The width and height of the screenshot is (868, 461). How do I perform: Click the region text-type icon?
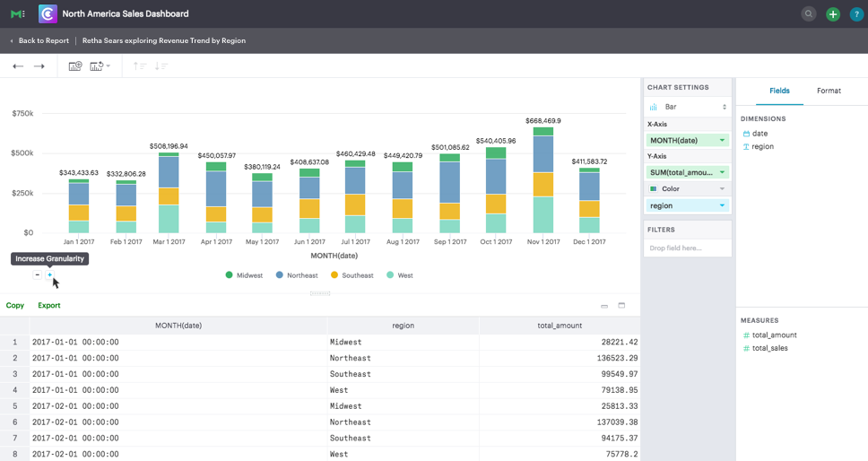click(x=746, y=147)
